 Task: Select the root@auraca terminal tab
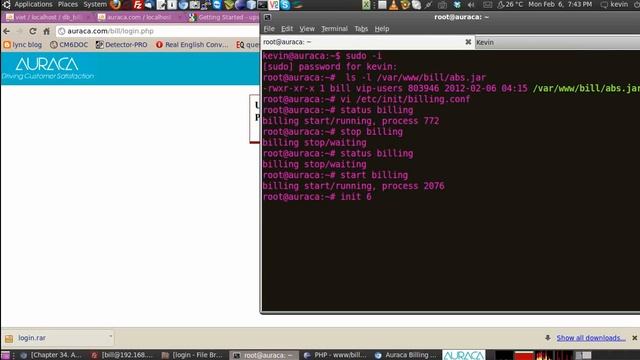click(367, 42)
